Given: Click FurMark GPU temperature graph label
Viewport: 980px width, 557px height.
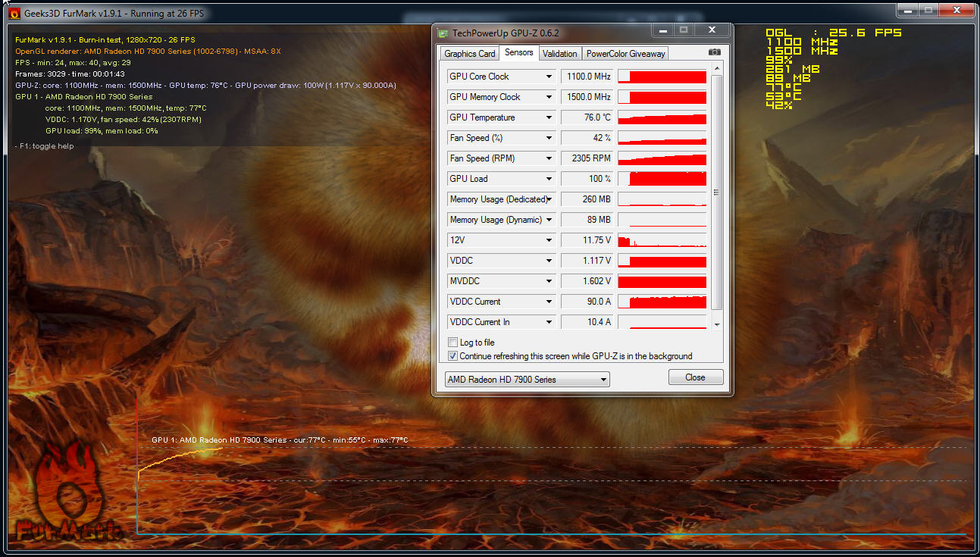Looking at the screenshot, I should click(280, 440).
